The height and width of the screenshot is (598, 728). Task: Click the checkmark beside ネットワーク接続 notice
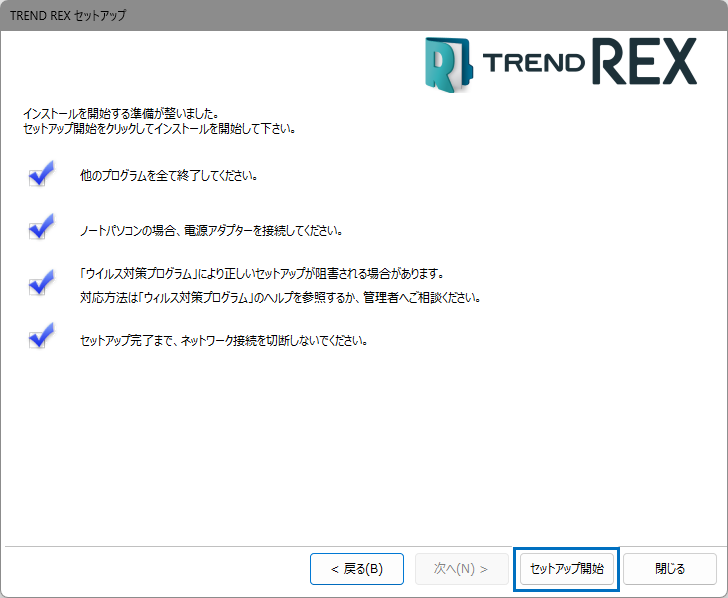click(x=41, y=336)
